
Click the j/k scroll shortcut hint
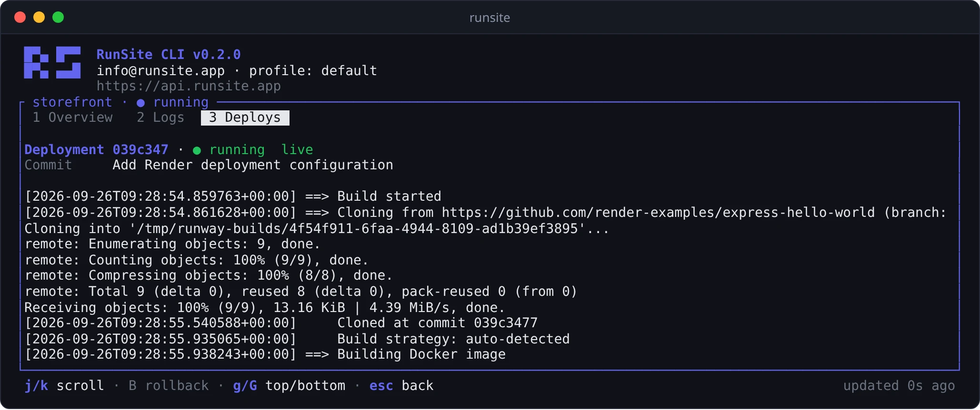tap(64, 385)
